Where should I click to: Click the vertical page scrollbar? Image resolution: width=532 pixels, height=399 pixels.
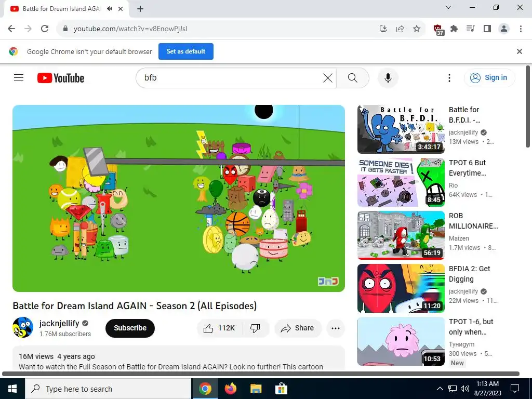528,107
